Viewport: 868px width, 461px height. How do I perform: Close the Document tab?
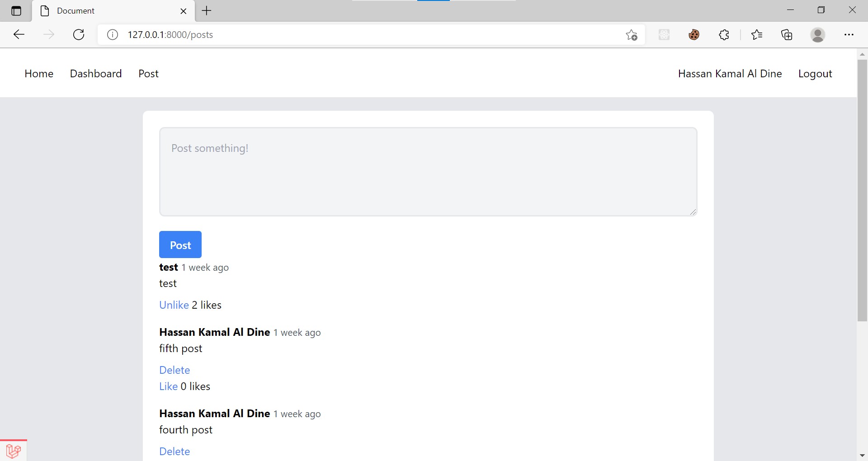pyautogui.click(x=184, y=11)
